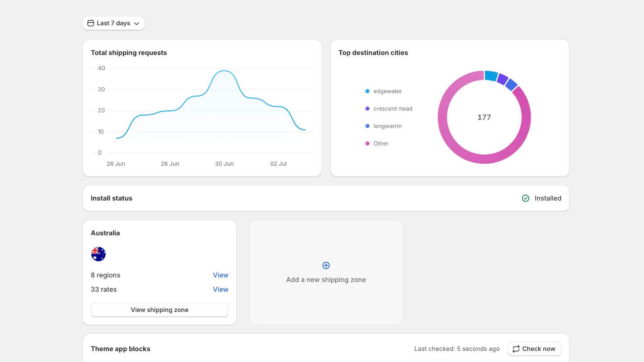Viewport: 644px width, 362px height.
Task: Click the Total shipping requests heading
Action: pos(129,53)
